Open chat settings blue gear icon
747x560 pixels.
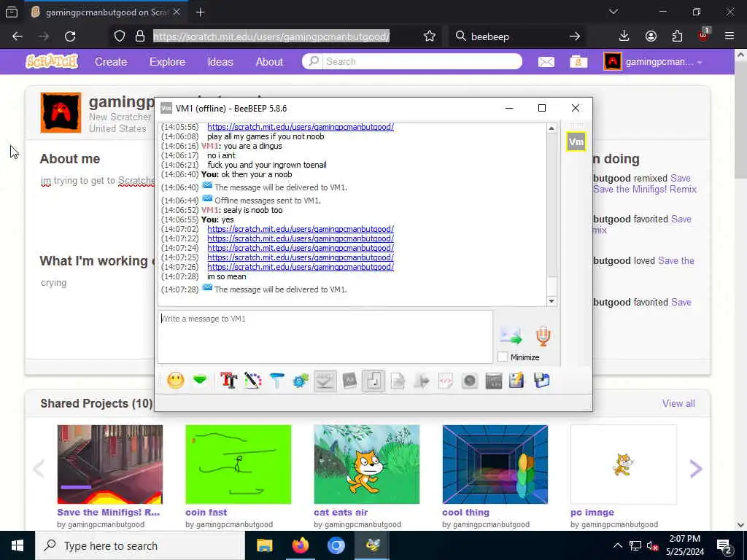pyautogui.click(x=301, y=381)
